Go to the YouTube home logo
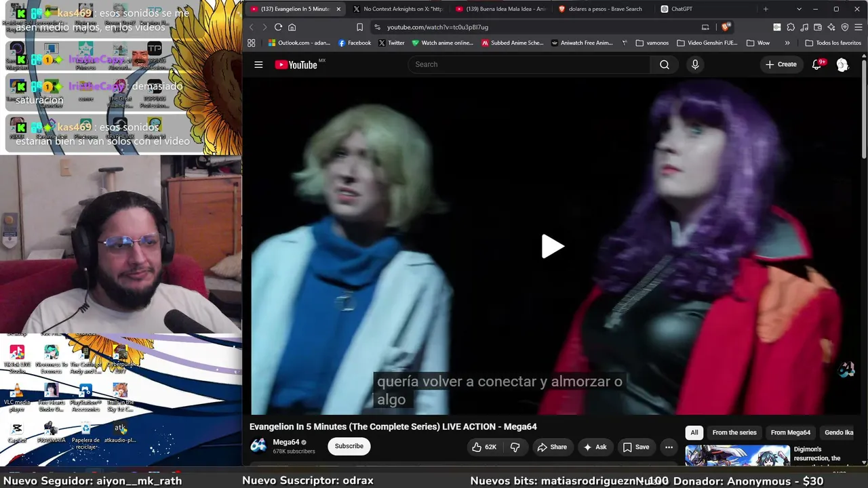The image size is (868, 488). 296,64
